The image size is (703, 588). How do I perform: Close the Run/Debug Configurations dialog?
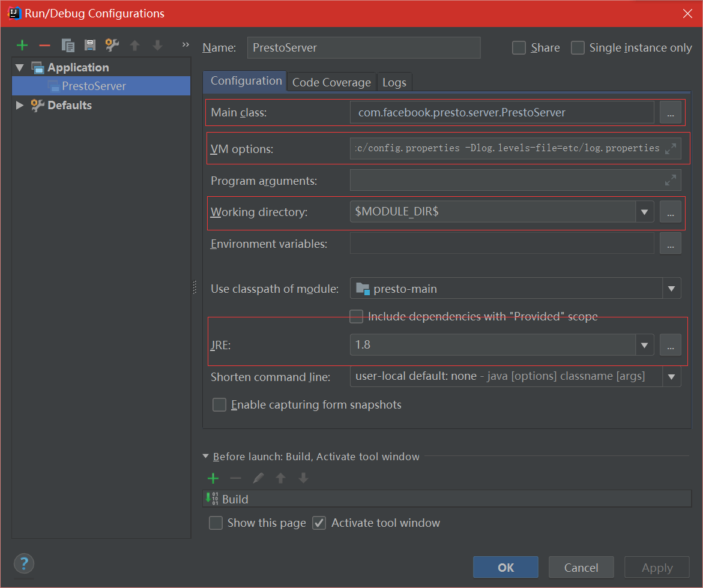point(687,13)
